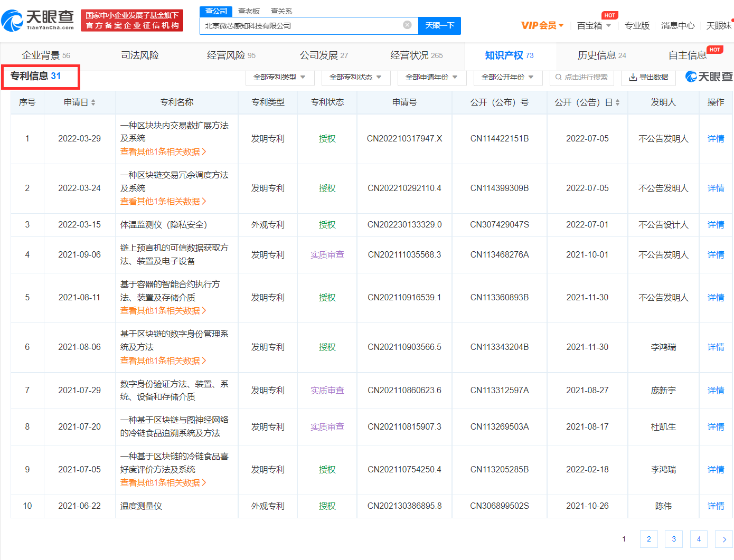Expand related data under 基于容器的智能合约执行方法

click(163, 311)
